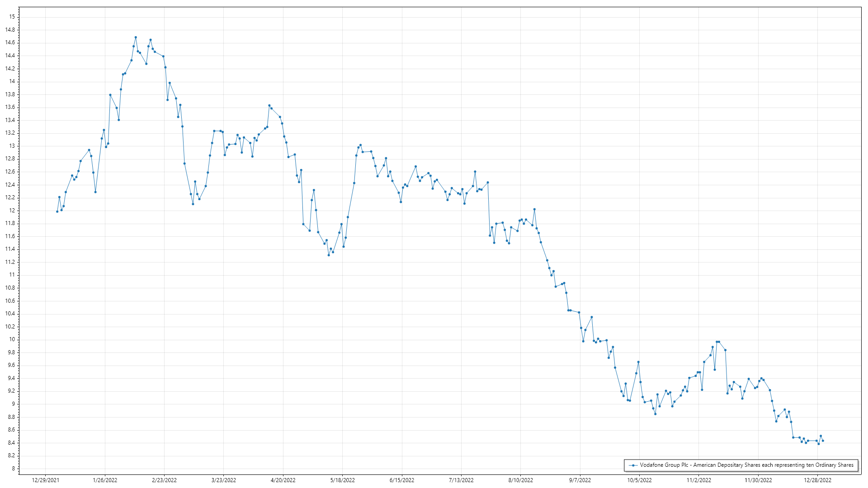The width and height of the screenshot is (868, 488).
Task: Click the 4/20/2022 date axis label
Action: tap(283, 480)
